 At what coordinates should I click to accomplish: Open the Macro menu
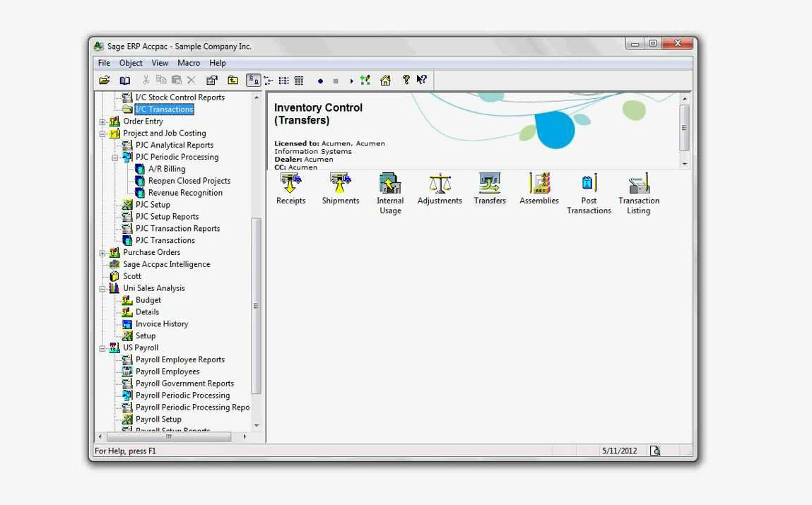click(189, 63)
